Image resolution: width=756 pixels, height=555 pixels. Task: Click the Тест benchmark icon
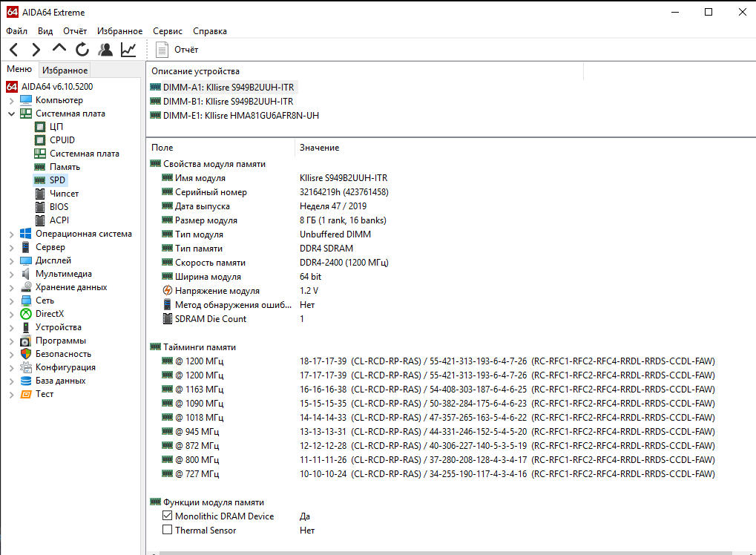pos(25,394)
